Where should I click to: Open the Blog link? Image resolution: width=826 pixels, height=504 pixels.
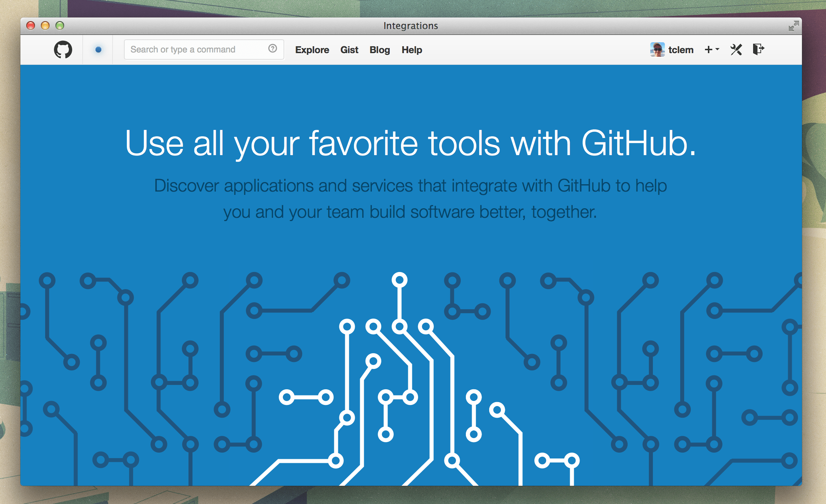click(379, 50)
